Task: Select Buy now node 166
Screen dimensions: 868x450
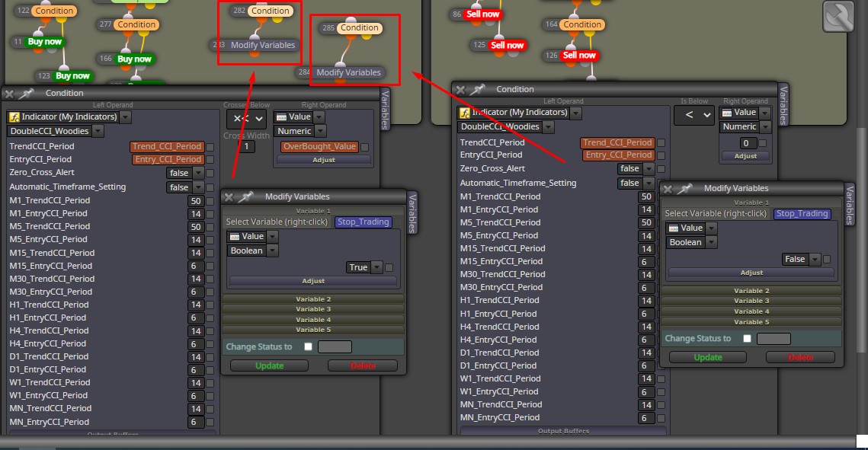Action: (x=134, y=59)
